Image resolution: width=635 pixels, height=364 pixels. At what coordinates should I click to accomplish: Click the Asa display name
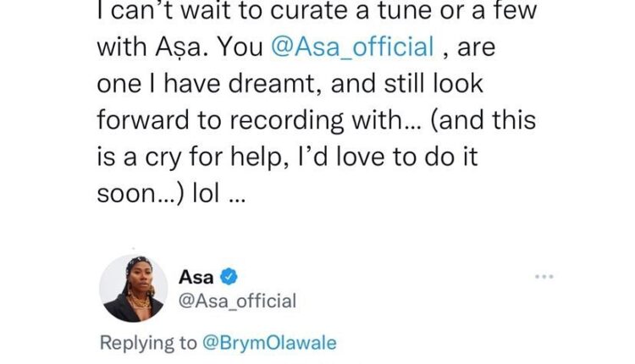click(196, 277)
